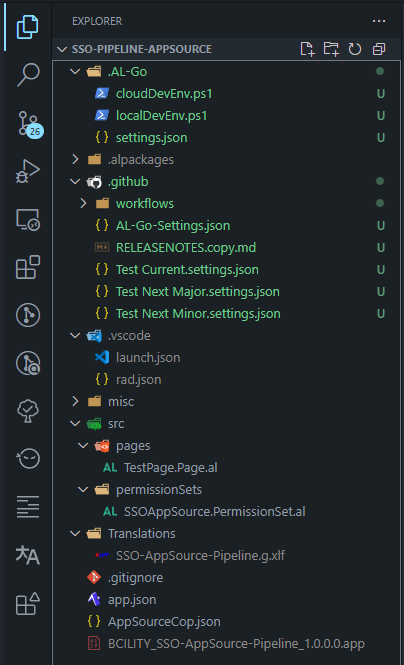Image resolution: width=404 pixels, height=665 pixels.
Task: Open the smiling face view icon
Action: (x=28, y=458)
